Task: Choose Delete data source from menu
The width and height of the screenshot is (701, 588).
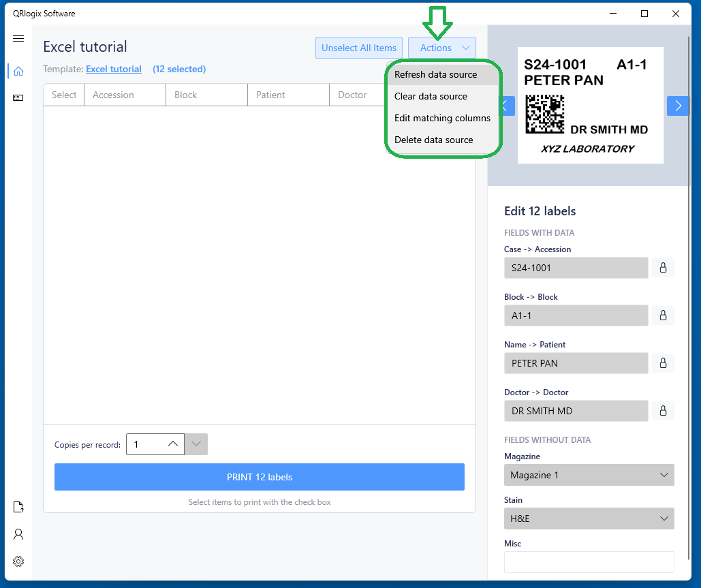Action: (x=434, y=140)
